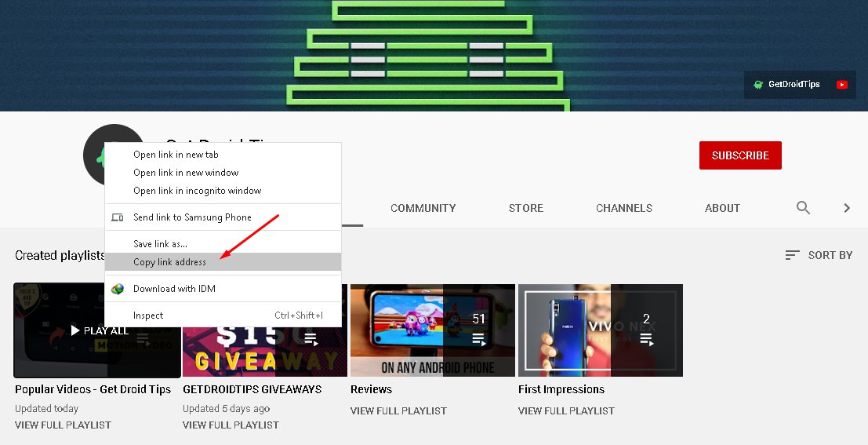The image size is (868, 445).
Task: Click the 2 video count on First Impressions
Action: [646, 319]
